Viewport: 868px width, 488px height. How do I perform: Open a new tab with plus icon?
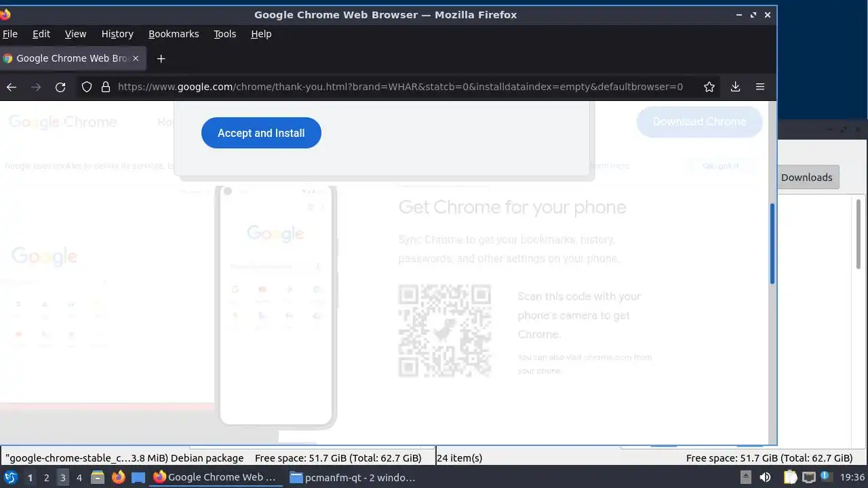[x=161, y=58]
